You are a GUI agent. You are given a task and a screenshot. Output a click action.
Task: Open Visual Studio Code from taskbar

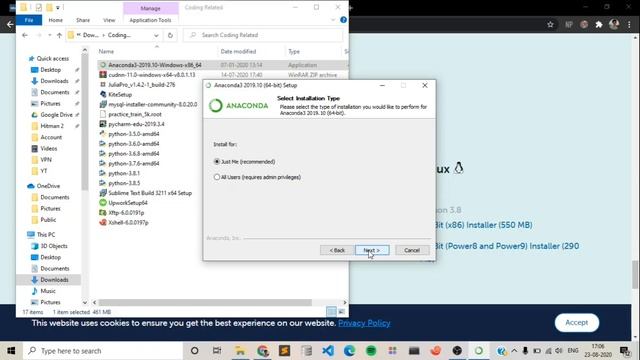point(328,351)
